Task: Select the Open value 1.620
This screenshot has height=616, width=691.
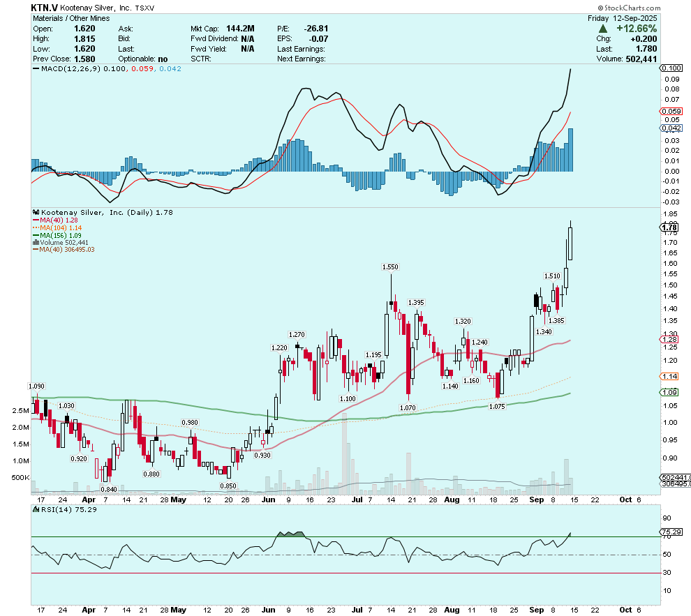Action: 84,29
